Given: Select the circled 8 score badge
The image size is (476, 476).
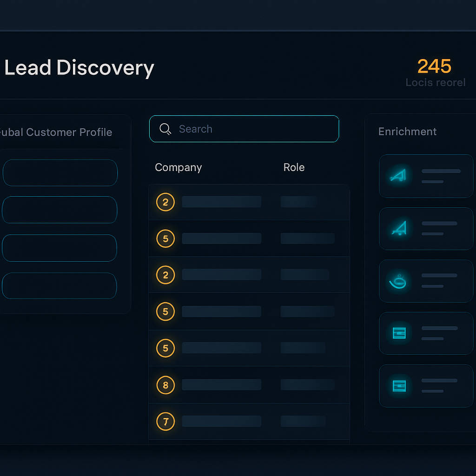Looking at the screenshot, I should coord(165,385).
